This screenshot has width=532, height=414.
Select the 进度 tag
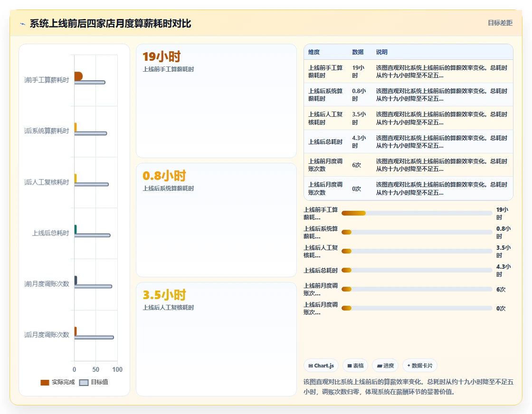pos(385,366)
